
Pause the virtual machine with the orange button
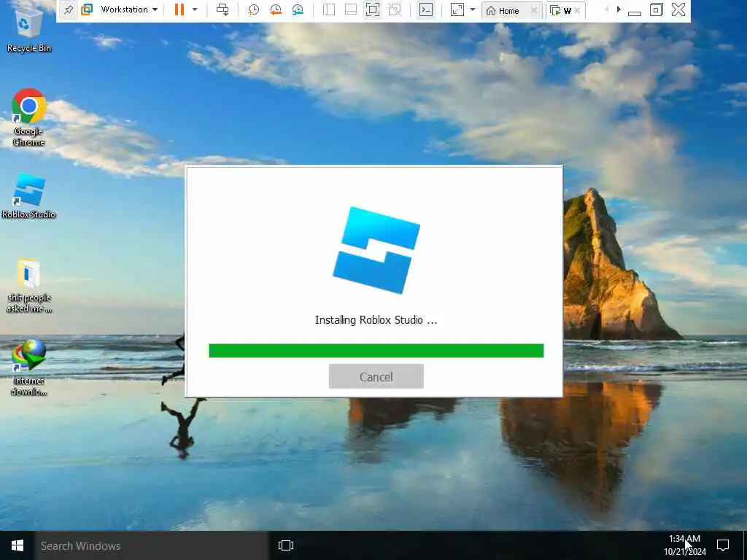point(179,9)
